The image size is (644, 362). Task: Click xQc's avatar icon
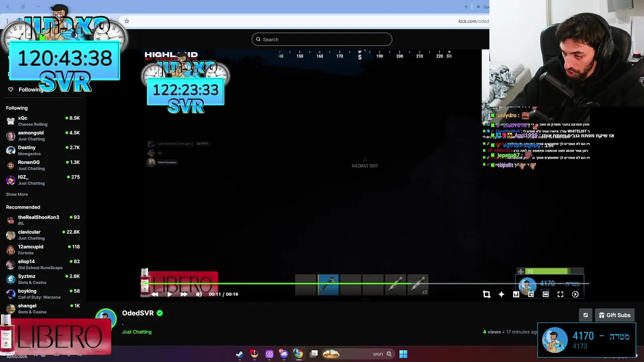click(x=11, y=121)
